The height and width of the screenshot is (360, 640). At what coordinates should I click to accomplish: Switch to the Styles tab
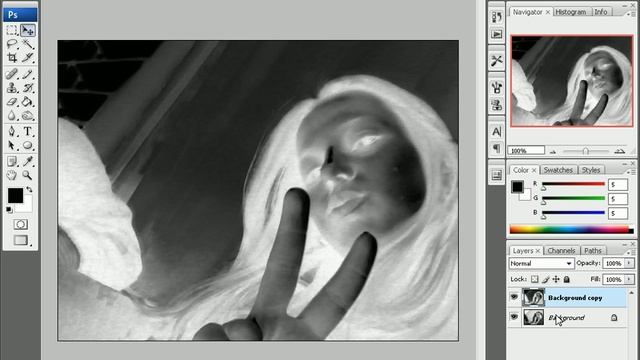(591, 170)
